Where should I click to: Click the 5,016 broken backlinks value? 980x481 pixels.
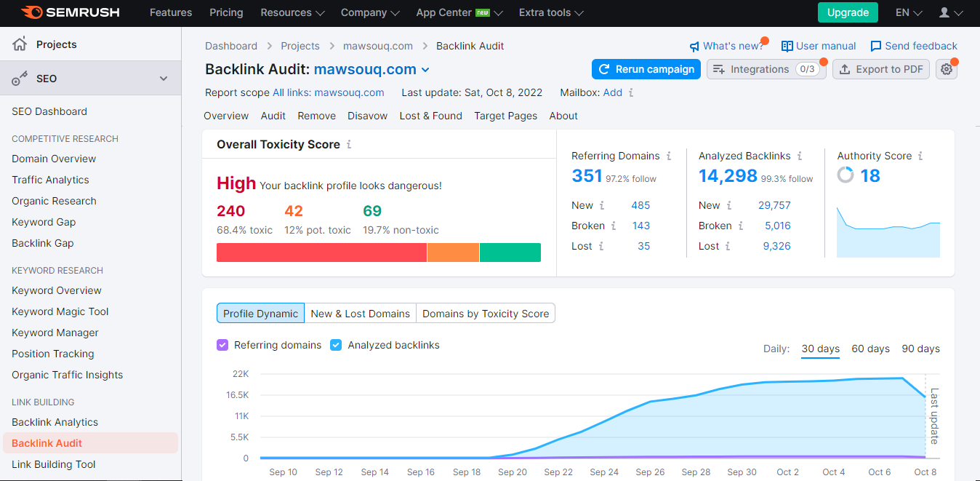click(777, 226)
